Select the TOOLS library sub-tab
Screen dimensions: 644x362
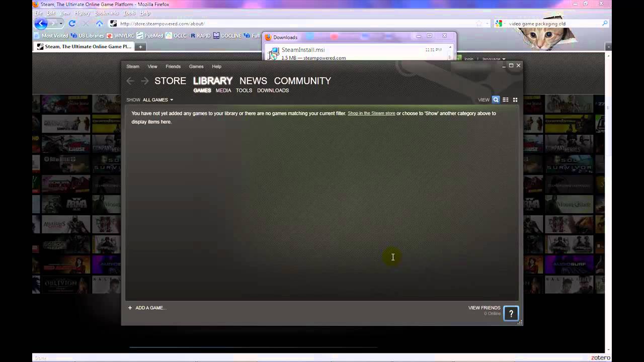click(x=244, y=90)
